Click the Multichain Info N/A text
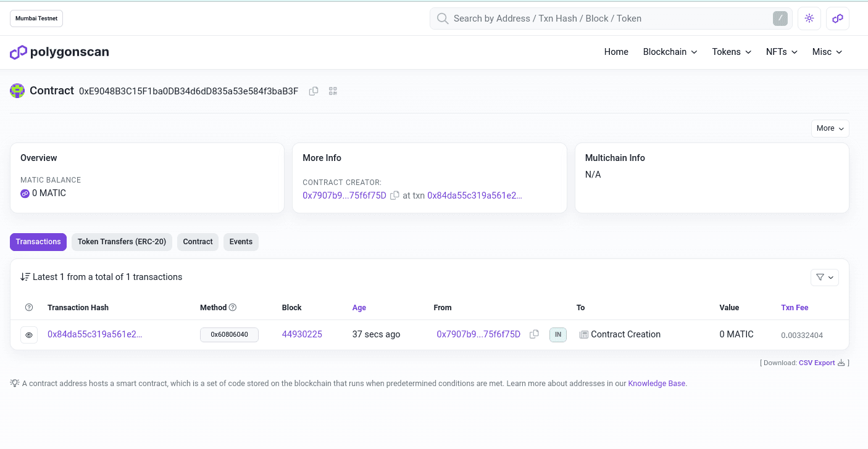868x449 pixels. 593,175
